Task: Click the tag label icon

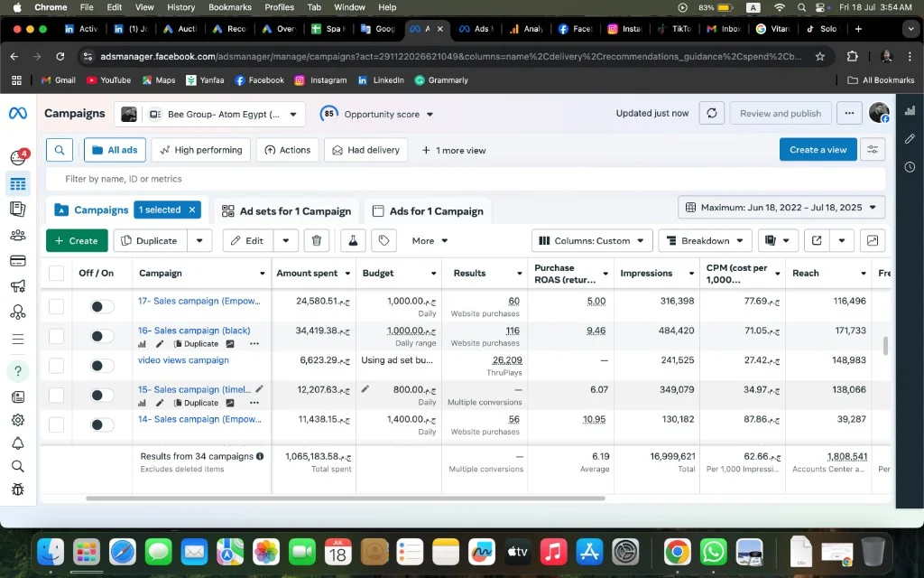Action: click(x=383, y=240)
